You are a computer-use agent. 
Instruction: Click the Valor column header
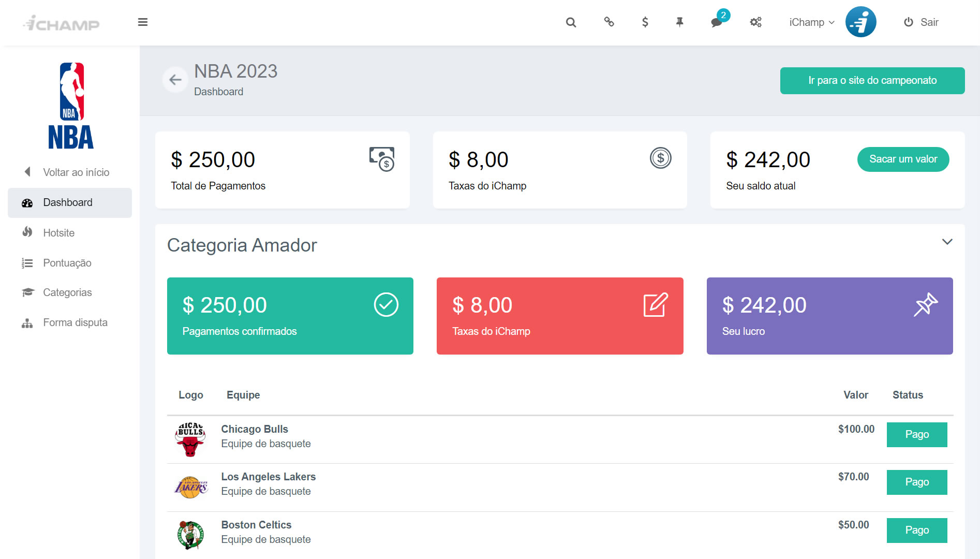[856, 395]
